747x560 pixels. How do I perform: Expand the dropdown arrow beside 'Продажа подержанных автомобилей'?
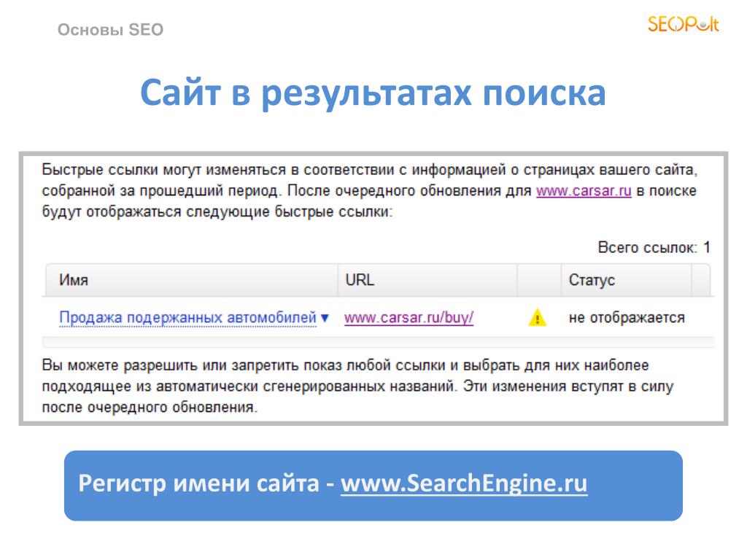(325, 318)
